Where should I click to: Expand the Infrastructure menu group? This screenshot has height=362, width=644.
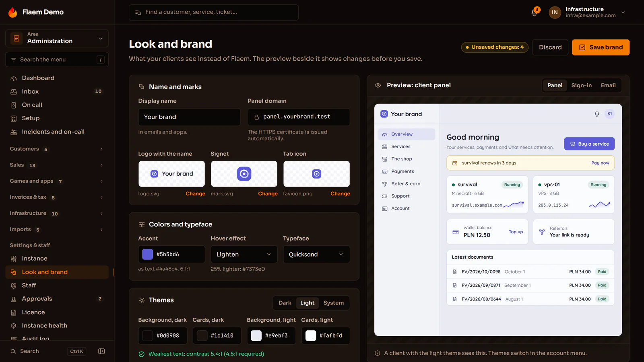coord(57,214)
